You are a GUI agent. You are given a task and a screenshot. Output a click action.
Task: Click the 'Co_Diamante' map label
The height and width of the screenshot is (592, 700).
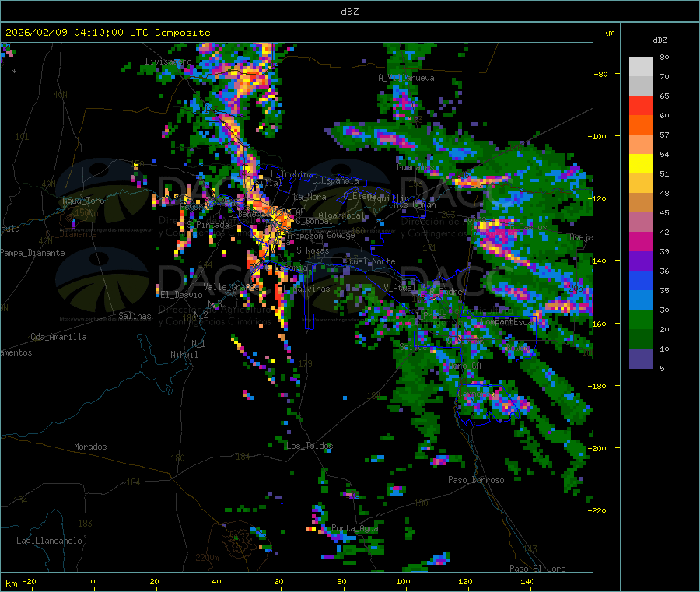(71, 234)
